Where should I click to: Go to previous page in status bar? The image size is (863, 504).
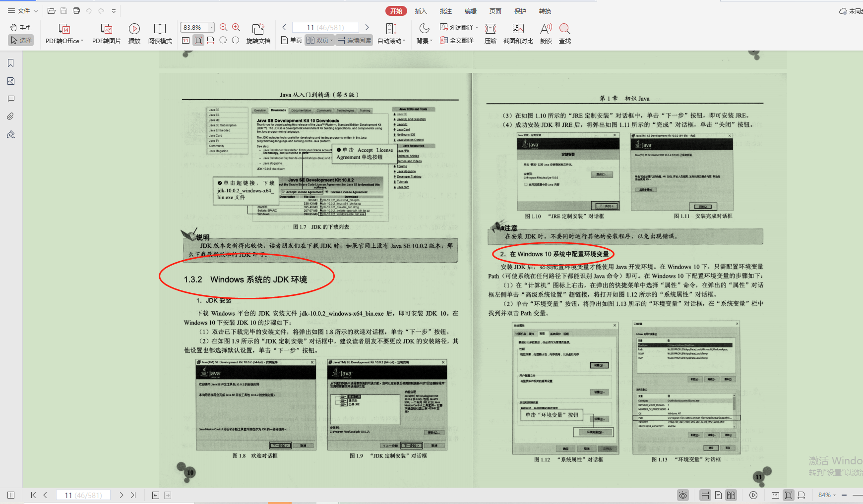coord(46,495)
